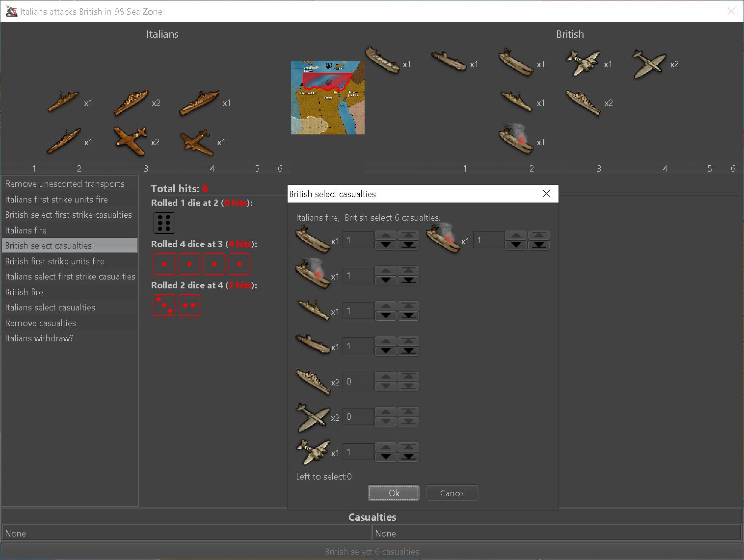Set submarine casualties to minimum
Screen dimensions: 744x560
pyautogui.click(x=408, y=351)
